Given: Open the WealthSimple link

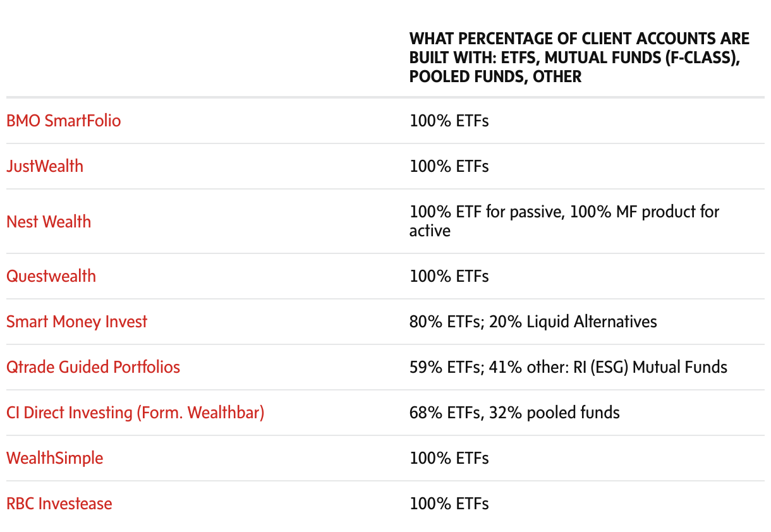Looking at the screenshot, I should 54,458.
